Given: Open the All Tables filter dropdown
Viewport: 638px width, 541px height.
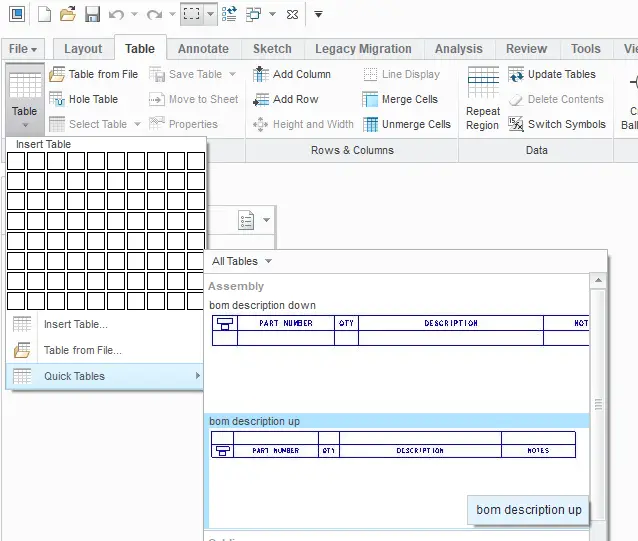Looking at the screenshot, I should 242,261.
